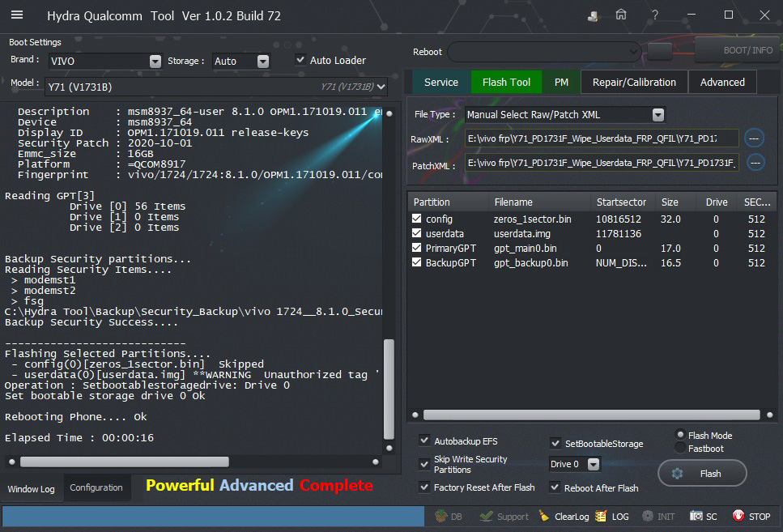Click the help question mark icon
Screen dimensions: 783x532
tap(654, 15)
